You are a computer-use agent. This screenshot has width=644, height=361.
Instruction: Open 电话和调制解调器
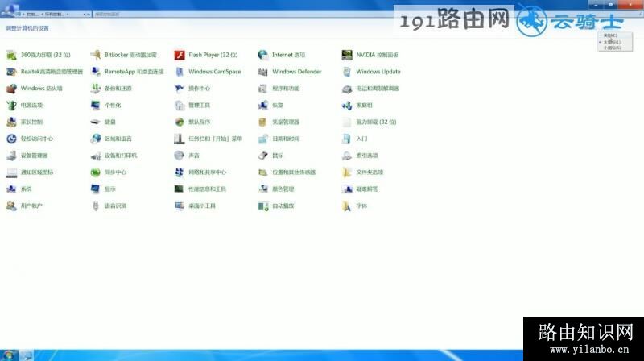(x=370, y=89)
